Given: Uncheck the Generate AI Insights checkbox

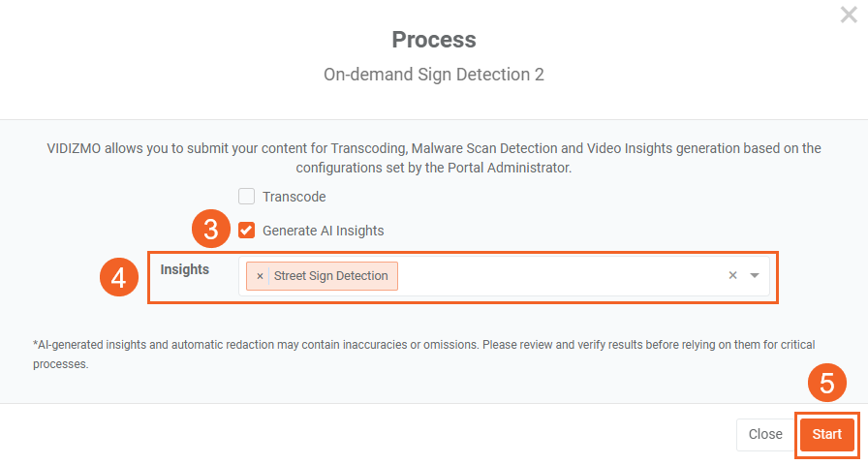Looking at the screenshot, I should coord(247,231).
